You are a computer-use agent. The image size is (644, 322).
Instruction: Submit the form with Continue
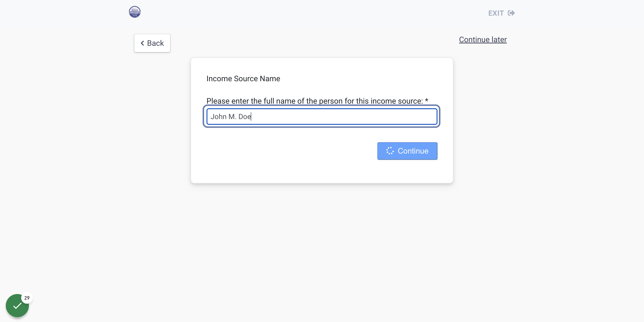[407, 151]
